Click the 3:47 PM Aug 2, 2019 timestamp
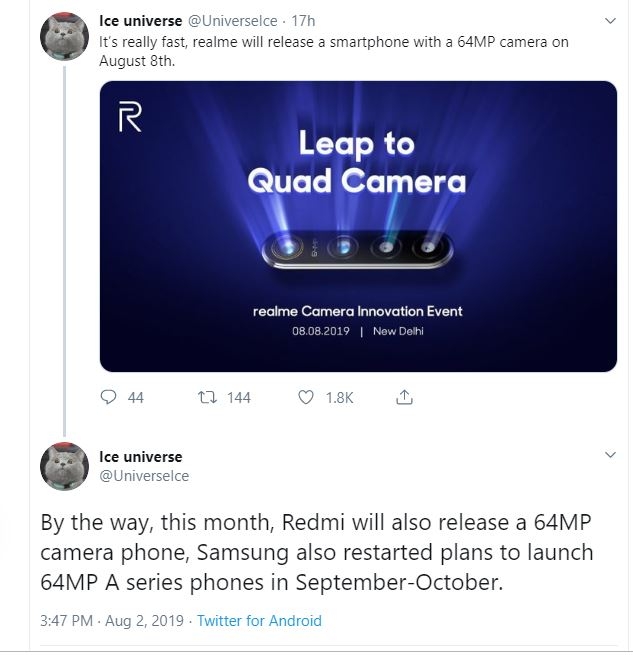The image size is (633, 655). pos(112,621)
